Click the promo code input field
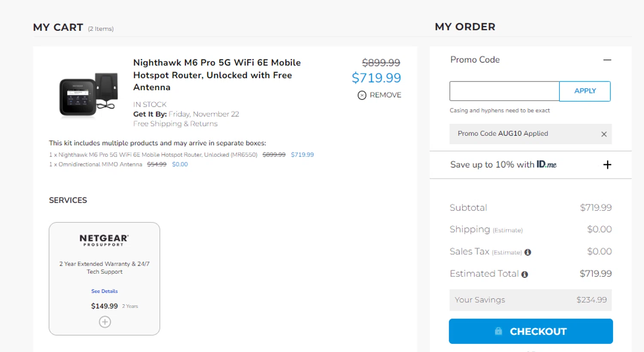The width and height of the screenshot is (644, 352). [504, 91]
